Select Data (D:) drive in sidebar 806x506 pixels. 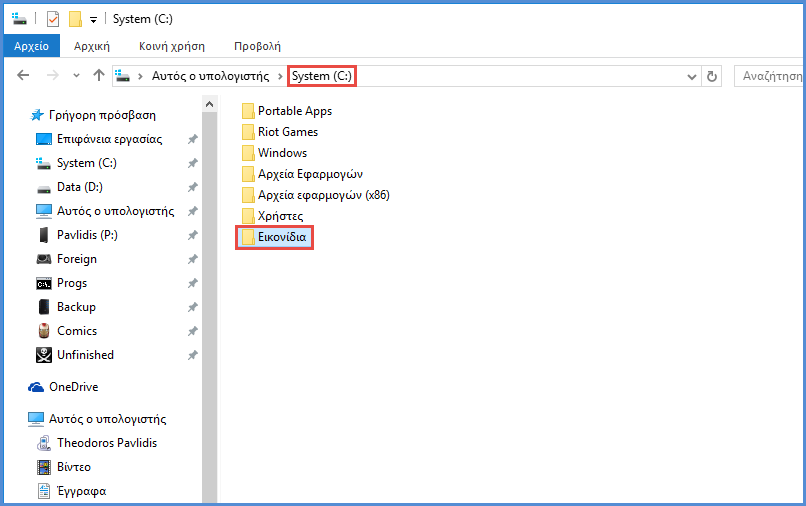tap(80, 187)
